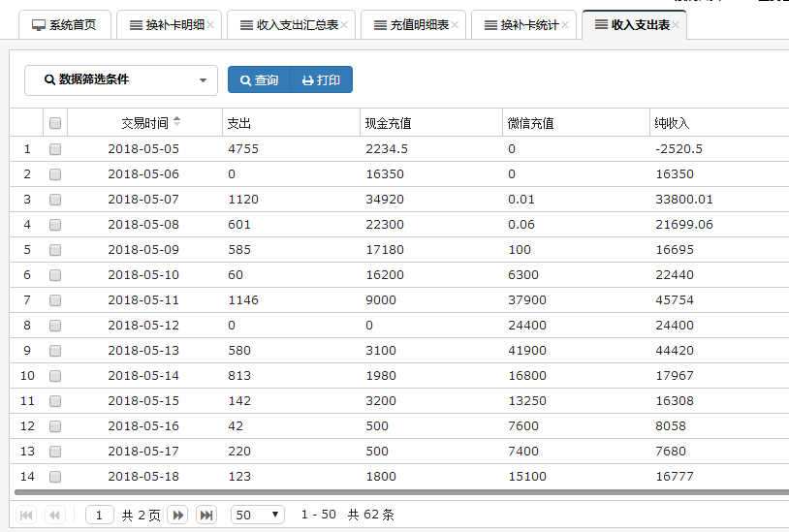
Task: Check the row for 2018-05-05
Action: click(x=55, y=149)
